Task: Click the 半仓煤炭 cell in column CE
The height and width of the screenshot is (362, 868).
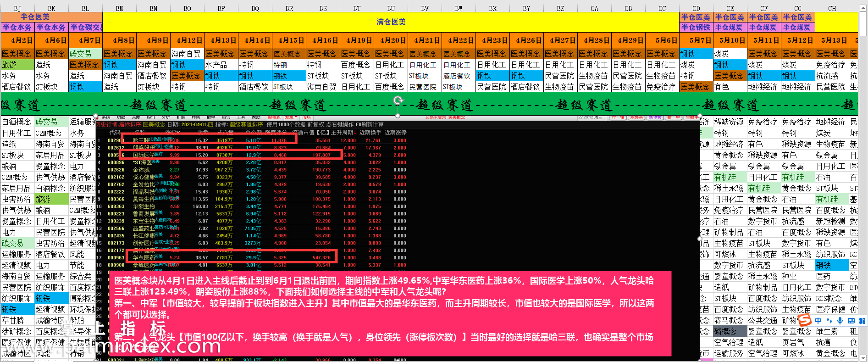Action: pos(730,27)
